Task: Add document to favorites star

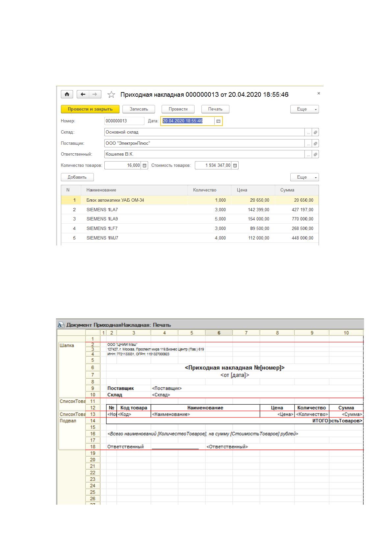Action: click(111, 95)
